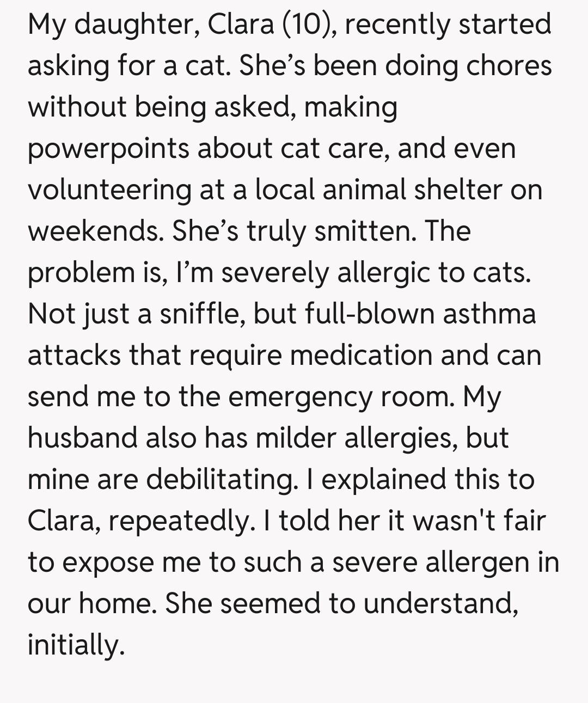
Task: Click the word "initially" at the end
Action: pyautogui.click(x=76, y=645)
